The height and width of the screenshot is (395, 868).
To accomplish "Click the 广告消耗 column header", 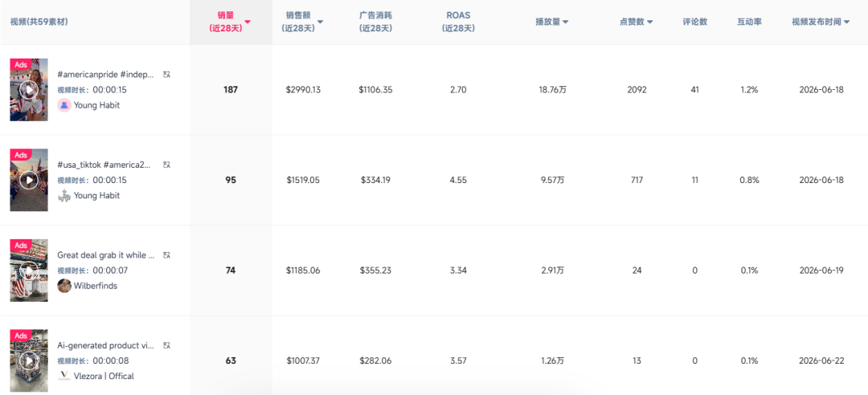I will 375,22.
